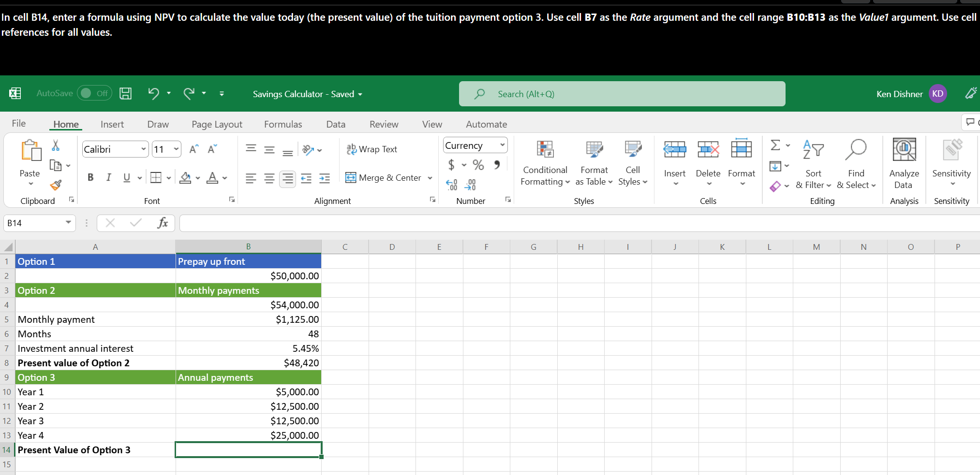Open the Borders dropdown arrow
The image size is (980, 475).
tap(169, 178)
